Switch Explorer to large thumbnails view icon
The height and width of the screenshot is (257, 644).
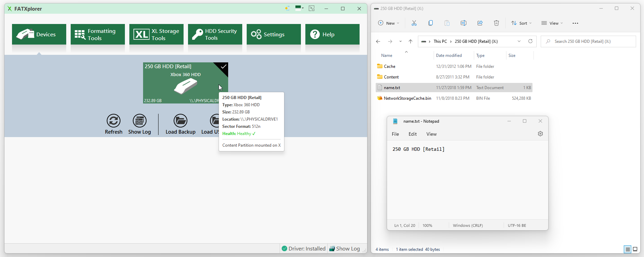click(x=635, y=249)
